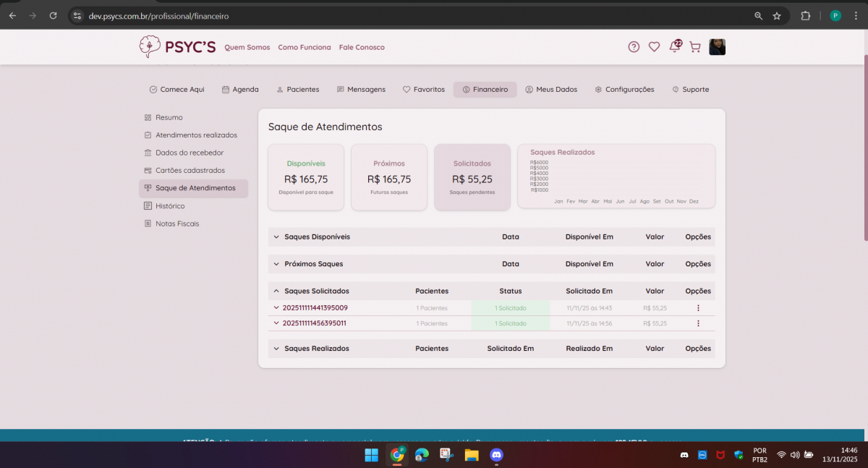Bookmark this page with star icon
This screenshot has height=468, width=868.
point(777,15)
